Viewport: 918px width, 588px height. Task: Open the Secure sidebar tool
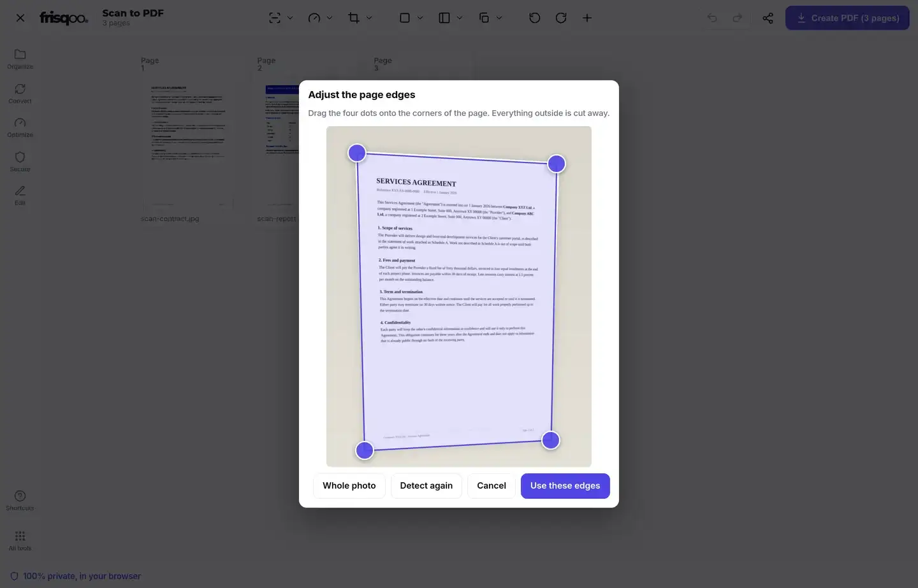click(20, 161)
